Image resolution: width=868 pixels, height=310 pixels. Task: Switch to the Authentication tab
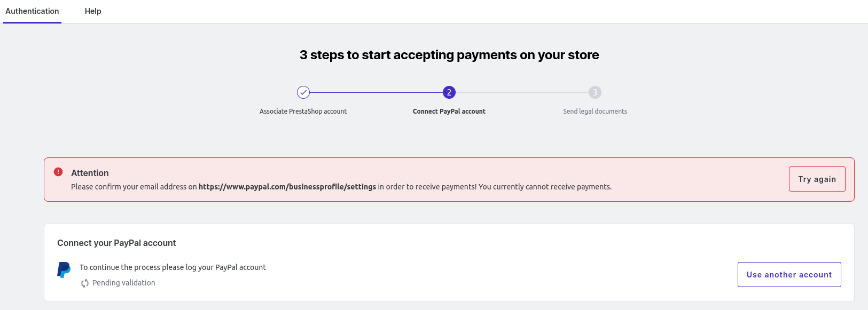click(32, 11)
